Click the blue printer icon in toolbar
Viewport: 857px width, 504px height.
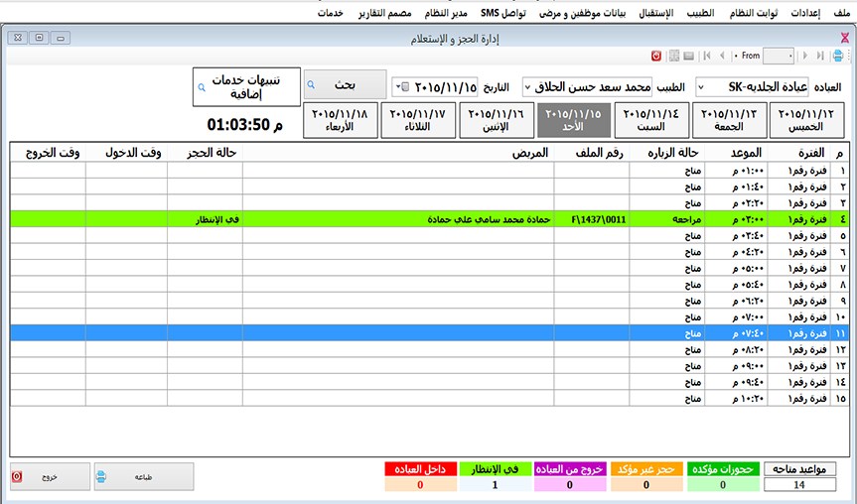tap(839, 56)
